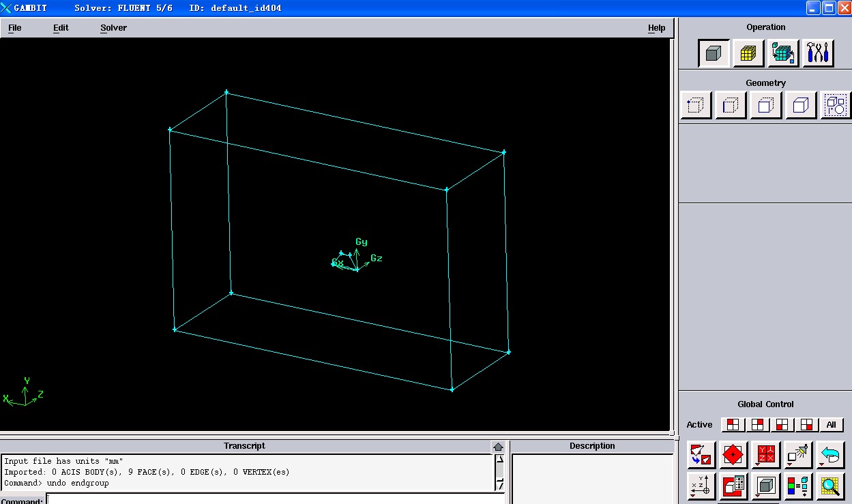This screenshot has height=504, width=852.
Task: Open the Edit menu
Action: [61, 28]
